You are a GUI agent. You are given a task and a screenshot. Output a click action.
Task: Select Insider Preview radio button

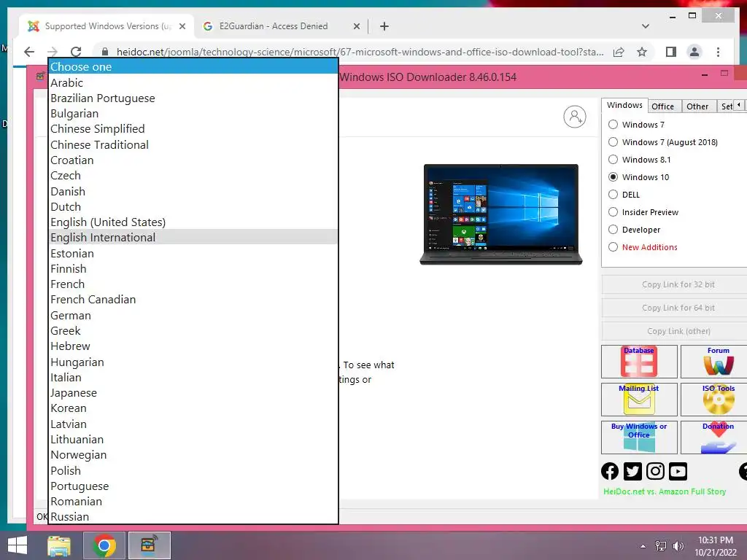click(613, 212)
